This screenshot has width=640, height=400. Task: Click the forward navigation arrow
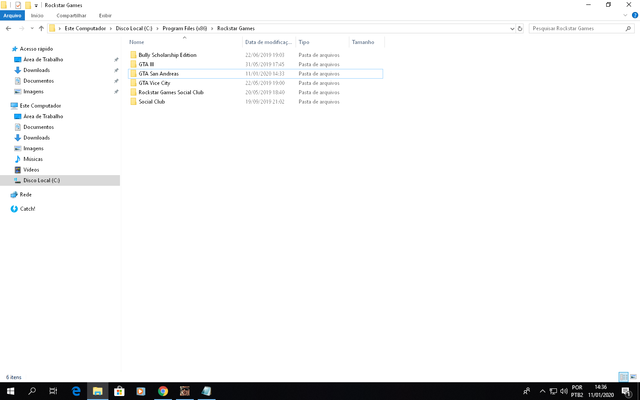coord(22,29)
